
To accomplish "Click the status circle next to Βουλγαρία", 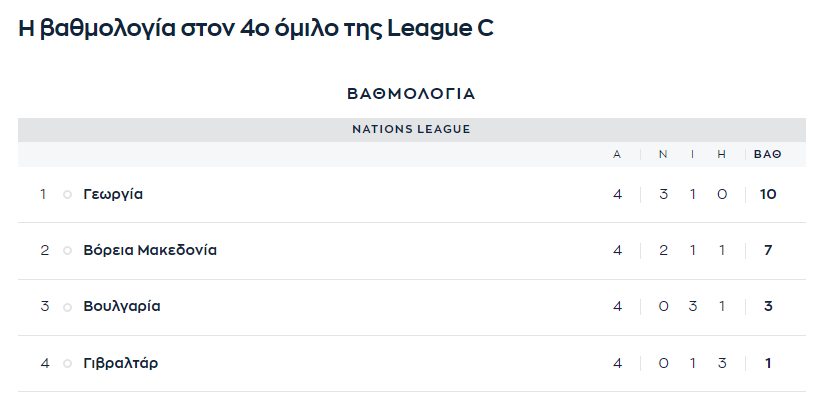I will [x=67, y=307].
